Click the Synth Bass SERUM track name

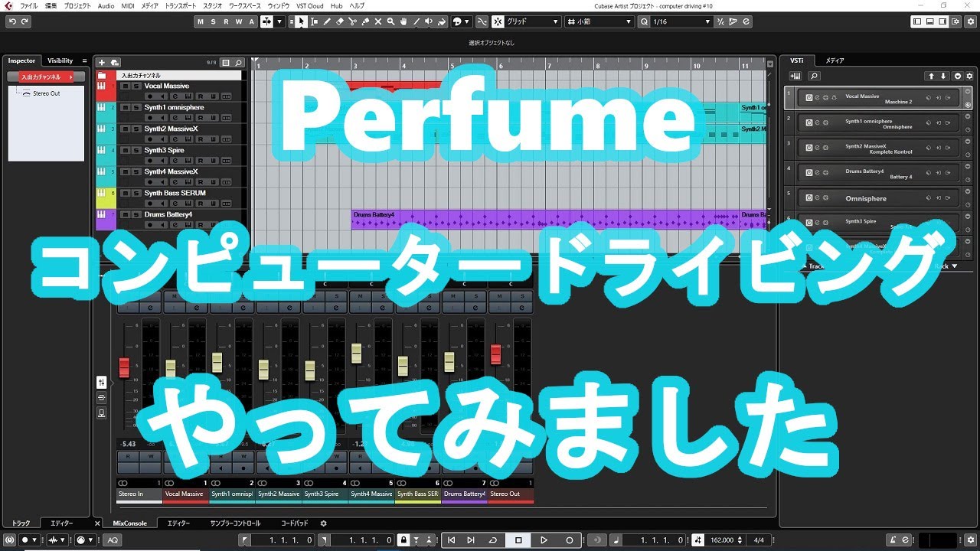tap(175, 193)
